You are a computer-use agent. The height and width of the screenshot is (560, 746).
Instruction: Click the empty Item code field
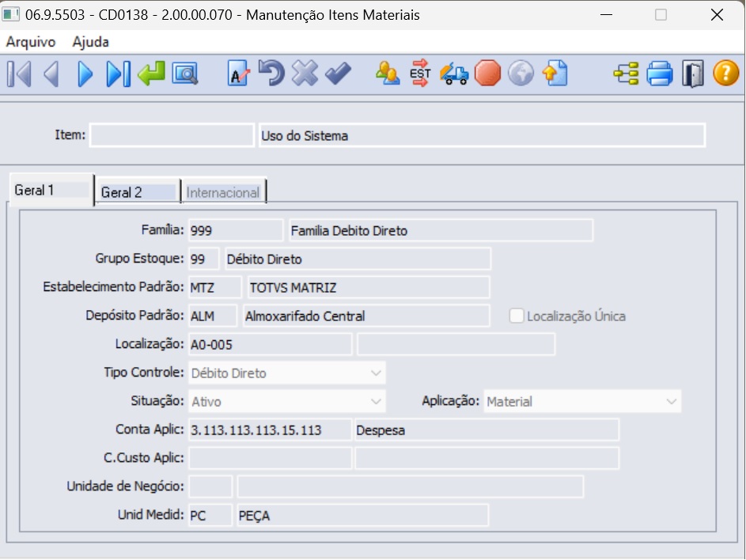[x=172, y=135]
